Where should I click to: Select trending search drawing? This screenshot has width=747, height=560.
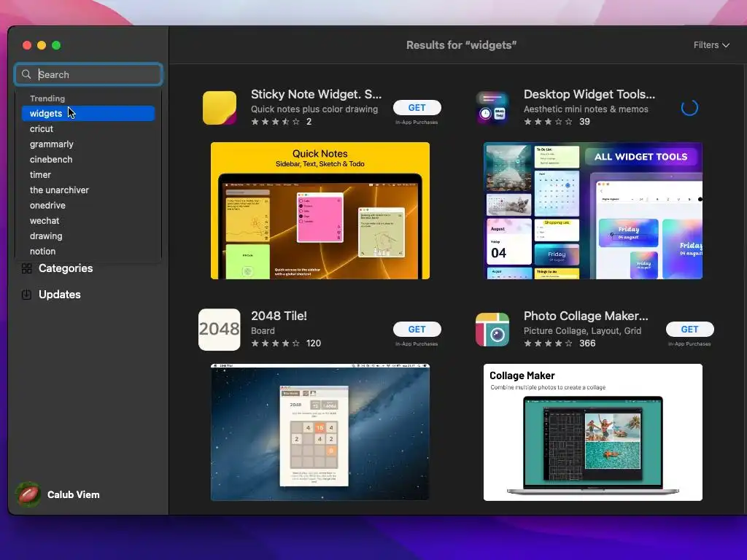[88, 236]
